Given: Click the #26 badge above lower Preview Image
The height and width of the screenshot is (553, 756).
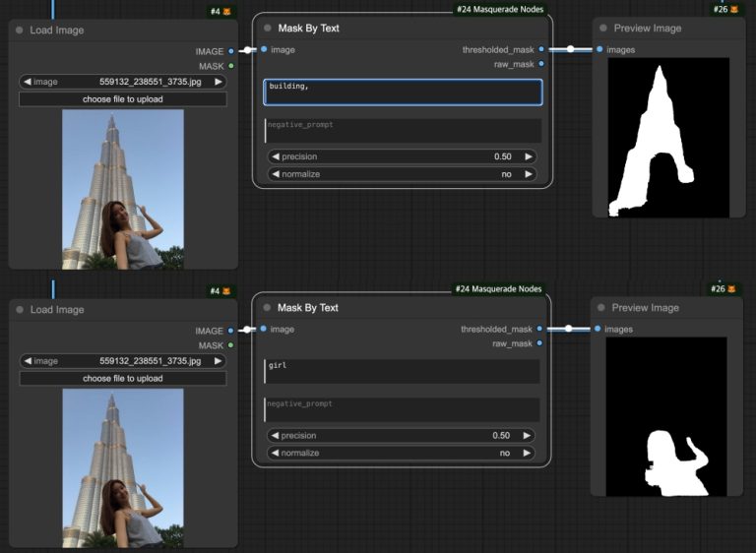Looking at the screenshot, I should click(x=724, y=288).
